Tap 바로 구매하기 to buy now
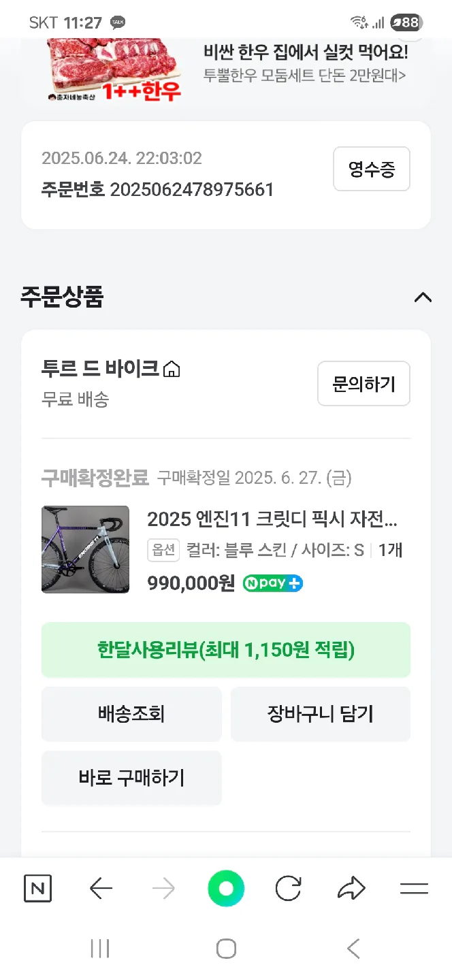This screenshot has height=980, width=452. coord(131,778)
